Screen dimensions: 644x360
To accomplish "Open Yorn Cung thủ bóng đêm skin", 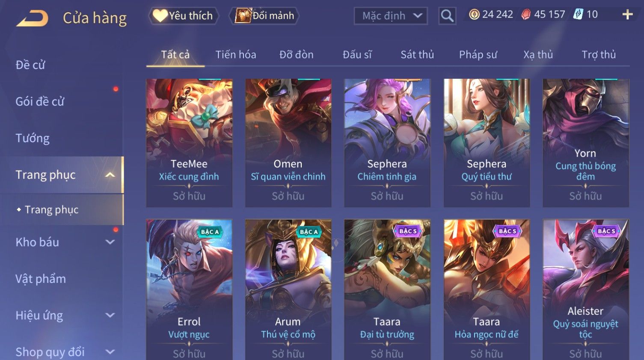I will point(586,143).
